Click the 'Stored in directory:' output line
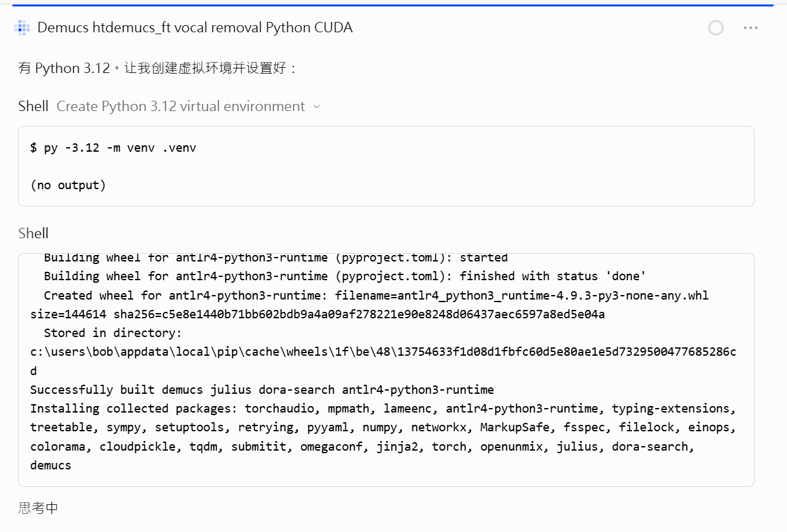This screenshot has width=787, height=532. coord(113,333)
